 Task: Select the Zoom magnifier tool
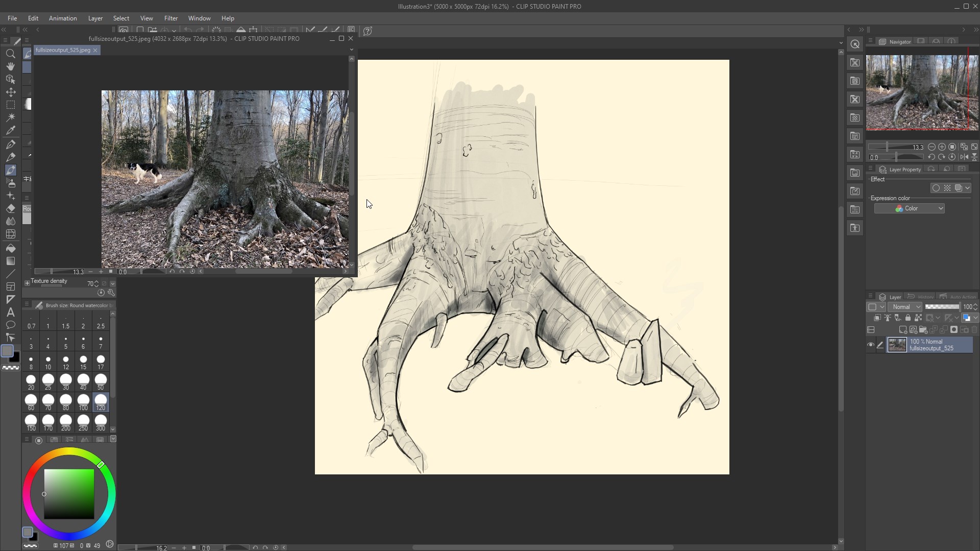pyautogui.click(x=10, y=54)
